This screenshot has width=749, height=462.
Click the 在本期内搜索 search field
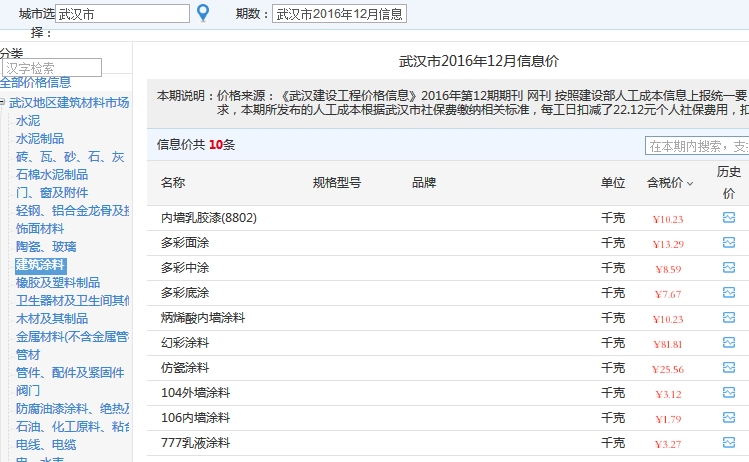click(x=697, y=146)
